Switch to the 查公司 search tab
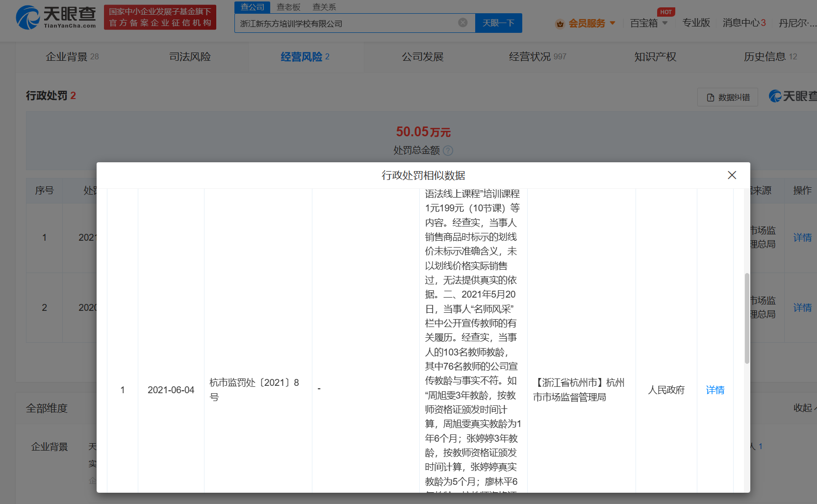The image size is (817, 504). click(x=252, y=7)
